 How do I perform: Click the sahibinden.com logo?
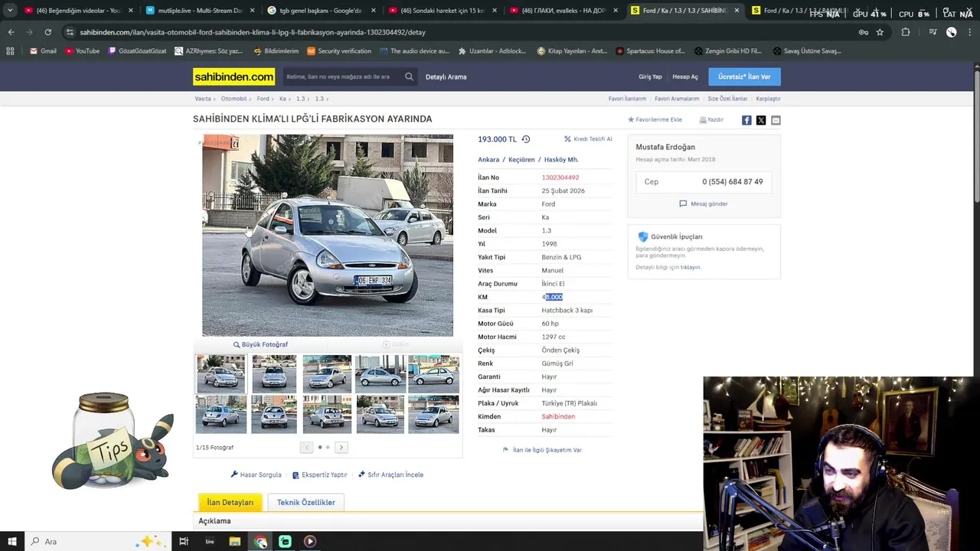point(234,77)
